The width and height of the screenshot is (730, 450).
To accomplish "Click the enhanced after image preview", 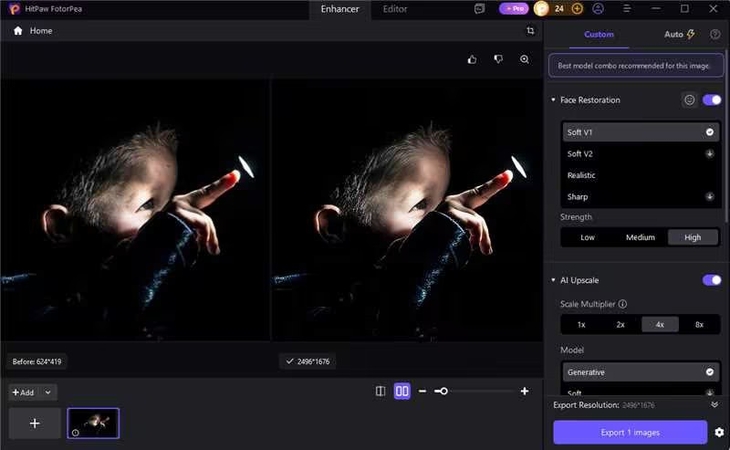I will pos(407,210).
